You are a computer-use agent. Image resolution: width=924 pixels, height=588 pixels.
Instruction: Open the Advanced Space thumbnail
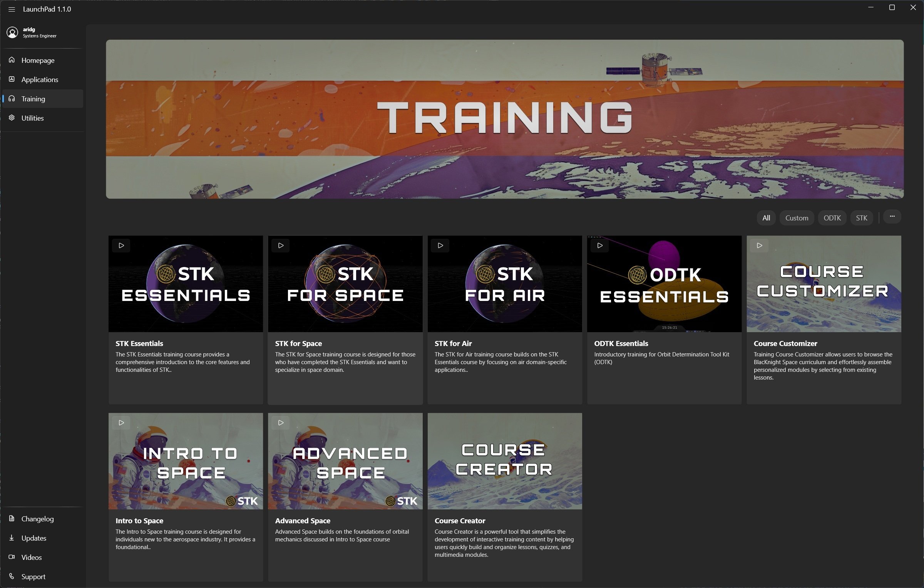tap(345, 461)
